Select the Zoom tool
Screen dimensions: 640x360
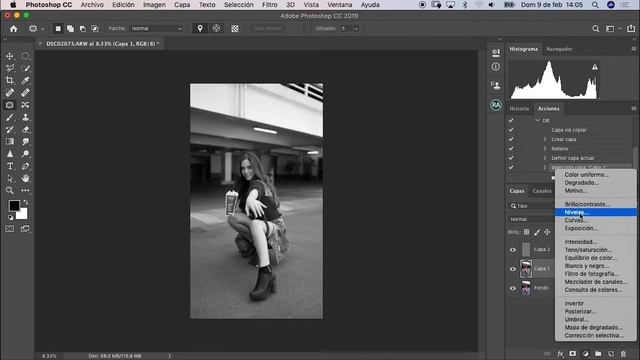coord(10,191)
